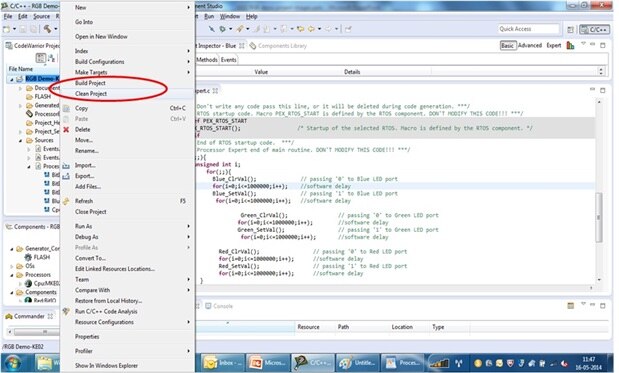Open Inbox mail app on taskbar
619x373 pixels.
coord(222,362)
